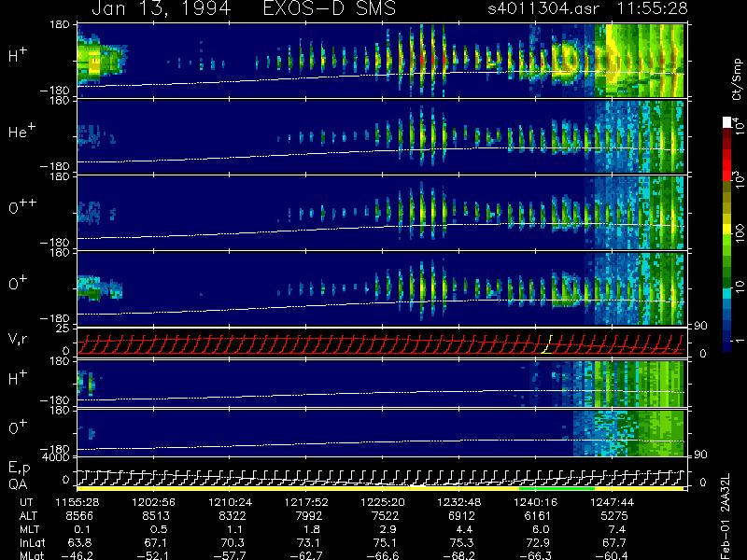Click the 'V,r' panel label

point(17,339)
